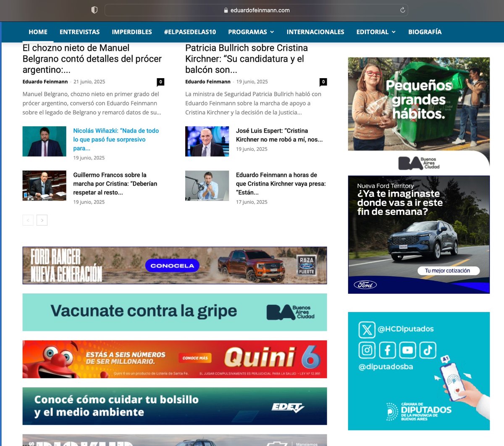Click the CONOCELA button in the Ford Ranger ad

(172, 266)
